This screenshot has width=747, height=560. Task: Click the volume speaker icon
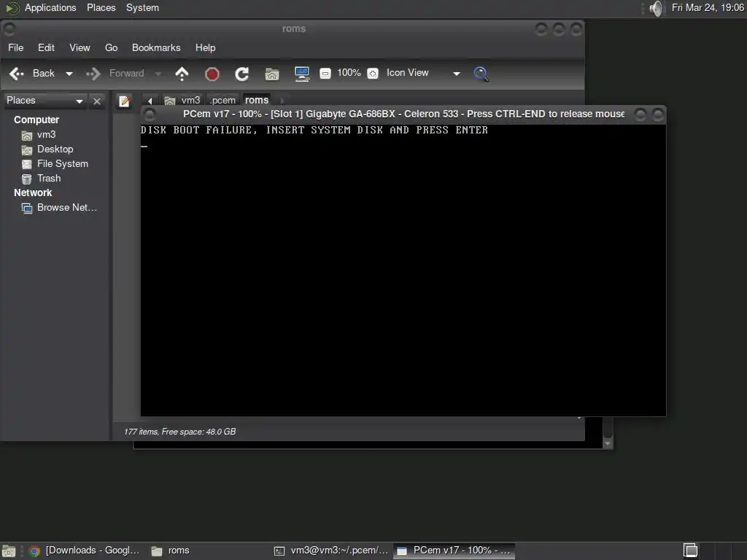(656, 8)
